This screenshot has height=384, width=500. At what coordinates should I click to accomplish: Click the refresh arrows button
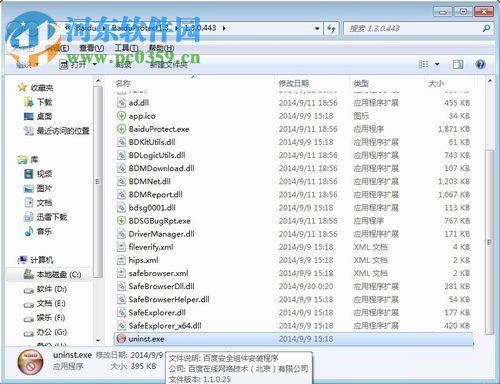point(331,28)
